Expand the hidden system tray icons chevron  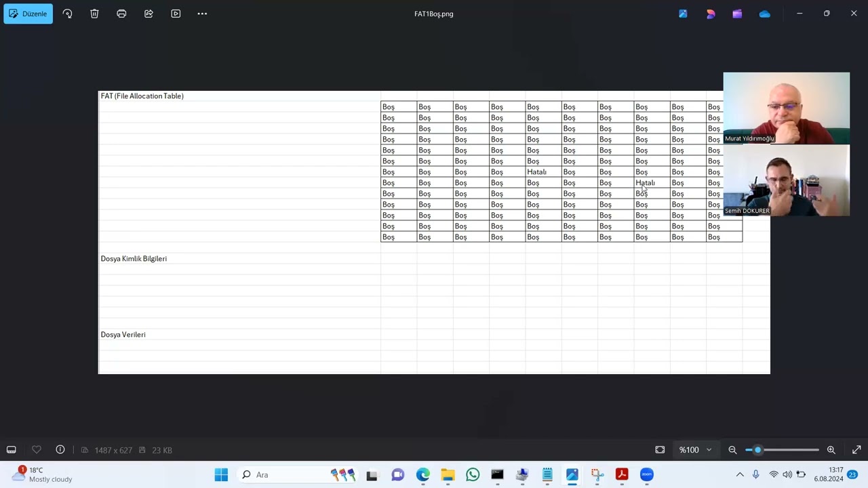click(x=740, y=474)
